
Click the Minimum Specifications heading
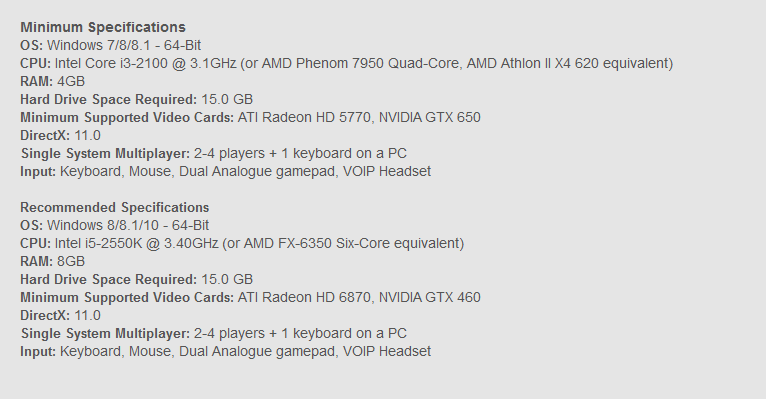pos(103,27)
